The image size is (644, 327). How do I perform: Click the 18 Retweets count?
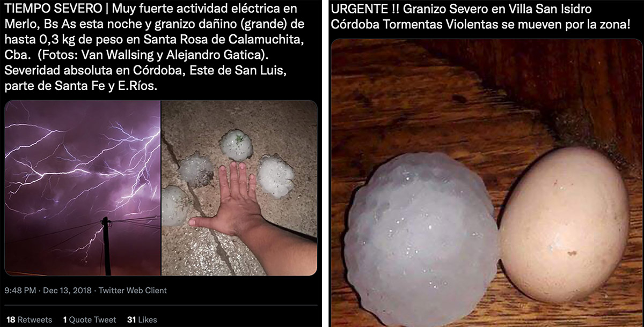28,319
